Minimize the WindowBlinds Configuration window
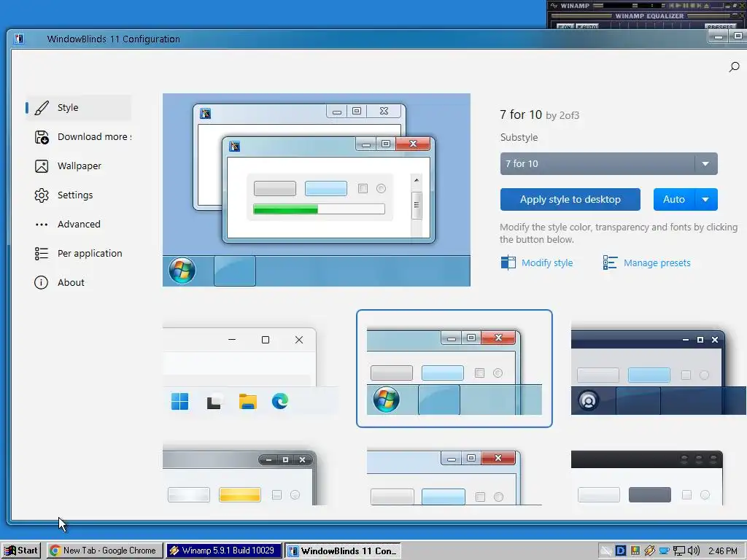Viewport: 747px width, 560px height. click(x=719, y=36)
